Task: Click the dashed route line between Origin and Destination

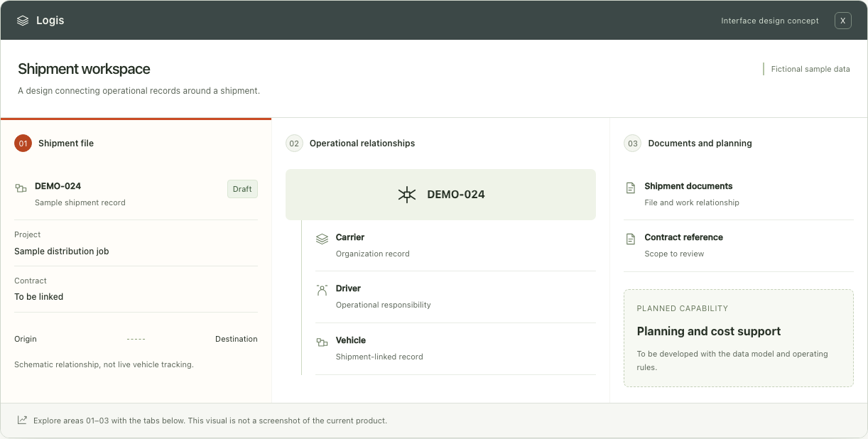Action: [x=136, y=340]
